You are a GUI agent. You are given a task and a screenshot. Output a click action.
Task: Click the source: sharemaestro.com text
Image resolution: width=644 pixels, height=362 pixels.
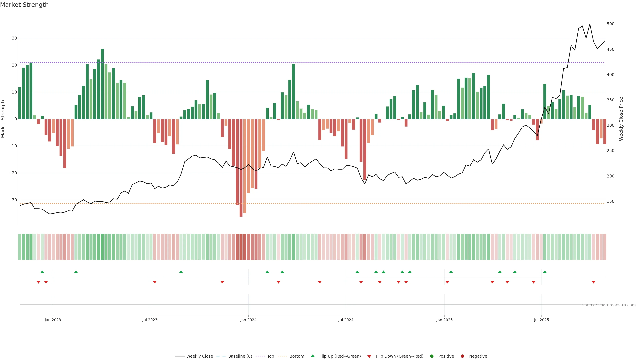[x=609, y=305]
